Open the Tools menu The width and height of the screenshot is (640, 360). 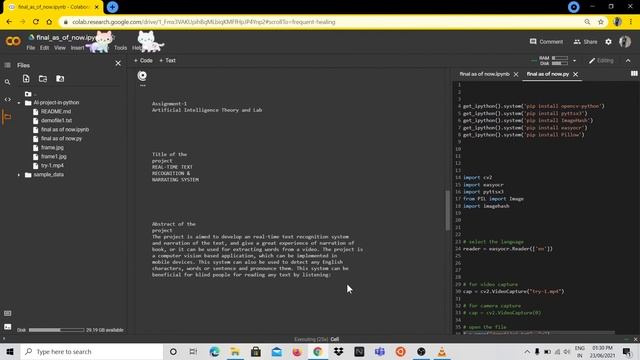pos(120,48)
